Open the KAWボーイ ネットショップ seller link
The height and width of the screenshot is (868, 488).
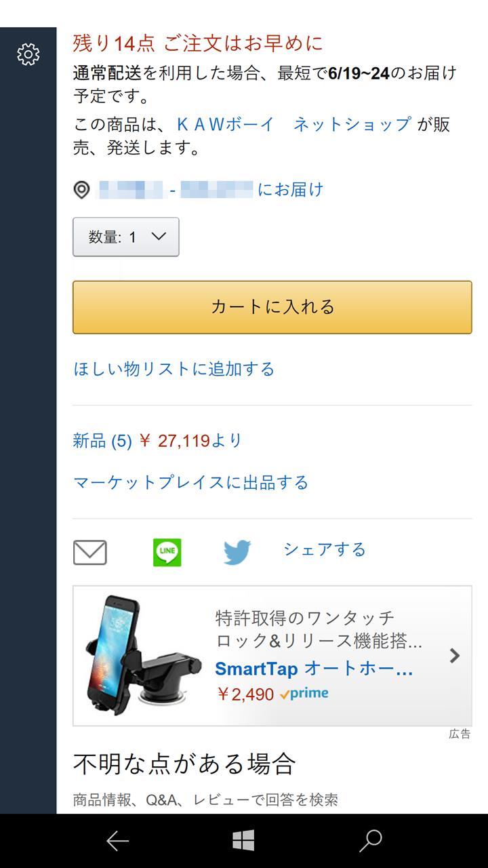coord(293,124)
